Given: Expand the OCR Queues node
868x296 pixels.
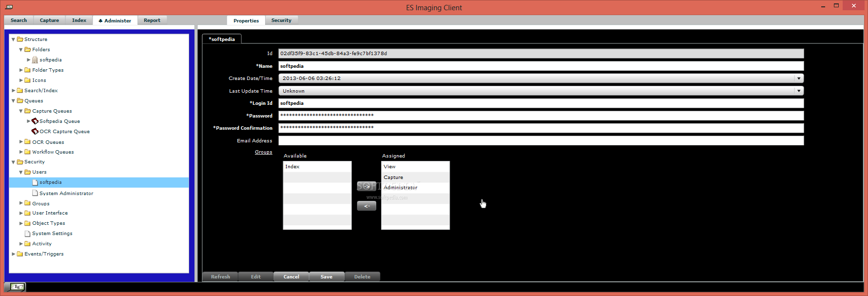Looking at the screenshot, I should coord(21,142).
